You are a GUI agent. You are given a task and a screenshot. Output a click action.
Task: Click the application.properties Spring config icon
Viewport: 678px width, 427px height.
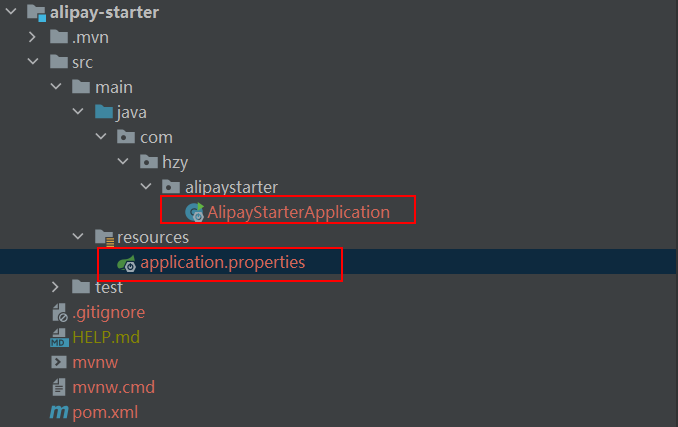[127, 263]
